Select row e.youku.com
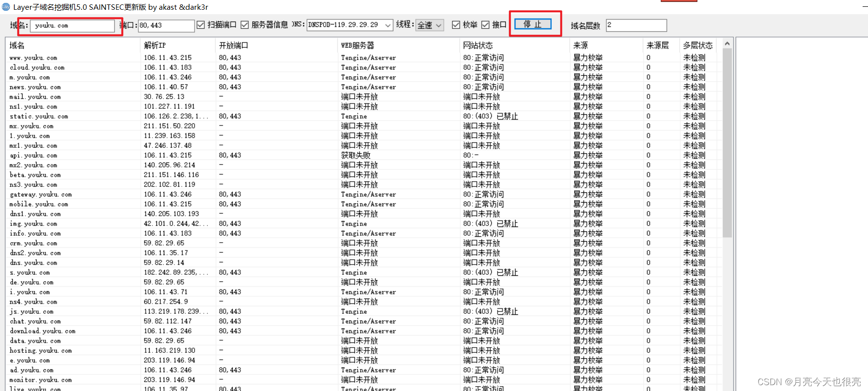This screenshot has width=868, height=391. click(364, 360)
